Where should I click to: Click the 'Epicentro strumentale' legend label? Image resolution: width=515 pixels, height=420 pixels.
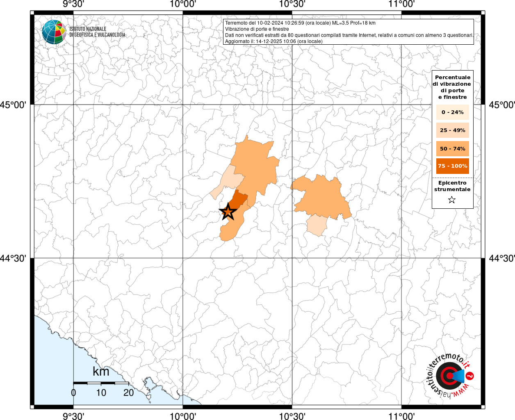point(452,186)
